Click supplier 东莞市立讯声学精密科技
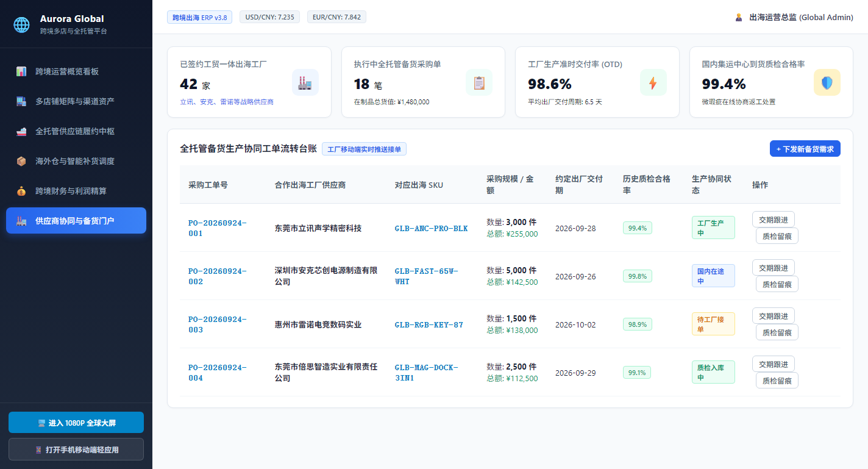This screenshot has height=469, width=868. (x=318, y=228)
